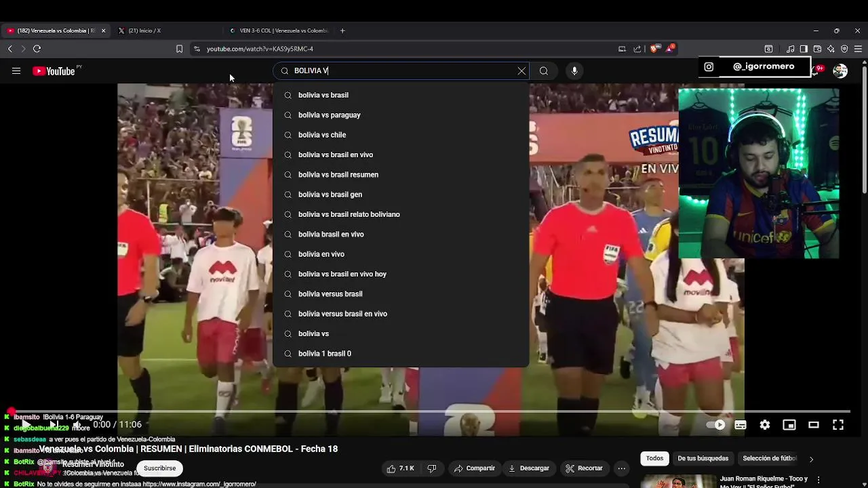Screen dimensions: 868x488
Task: Go back with the browser back arrow
Action: coord(10,49)
